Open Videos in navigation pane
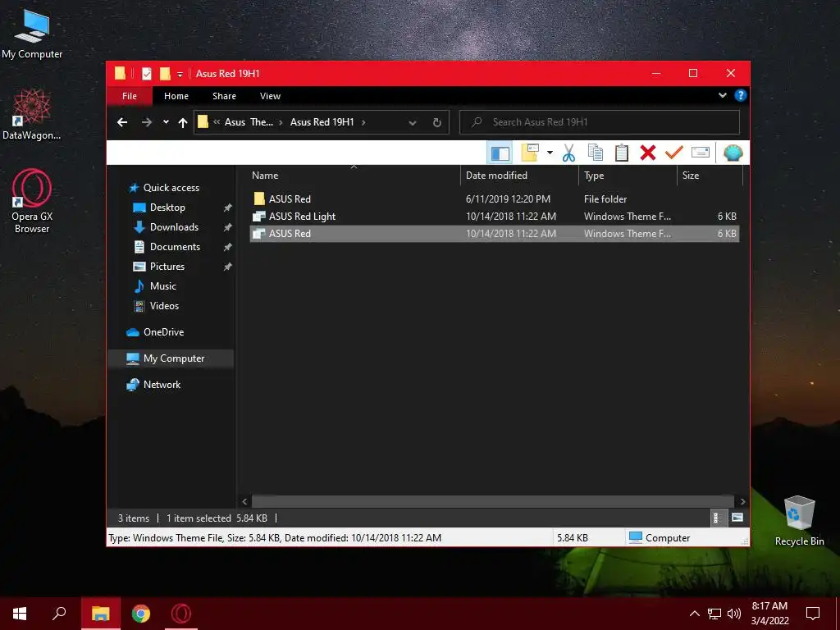Viewport: 840px width, 630px height. coord(164,306)
